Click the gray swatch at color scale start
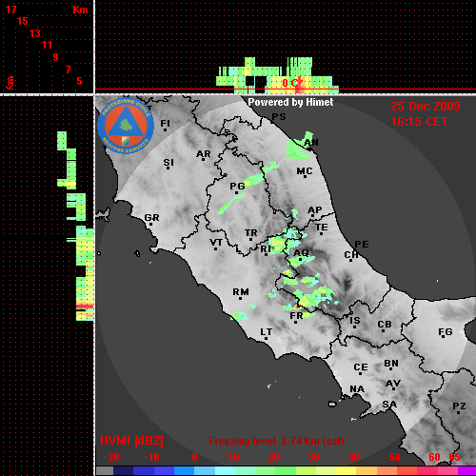 pos(105,471)
